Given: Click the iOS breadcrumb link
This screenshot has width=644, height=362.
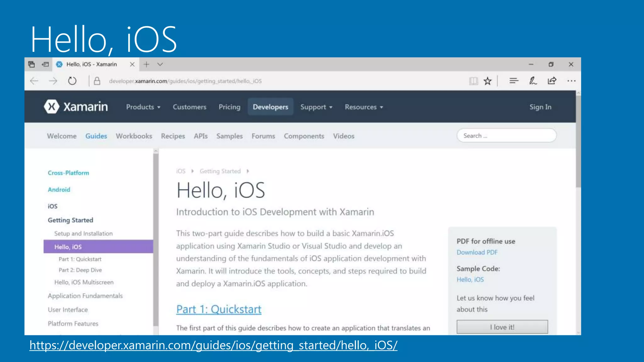Looking at the screenshot, I should (181, 171).
